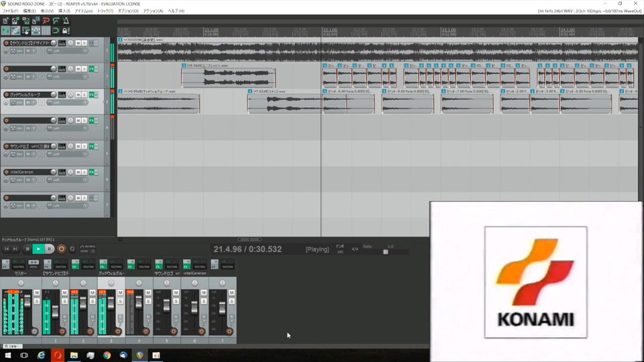Arm record on mixer channel 7
The width and height of the screenshot is (644, 362).
pos(229,331)
